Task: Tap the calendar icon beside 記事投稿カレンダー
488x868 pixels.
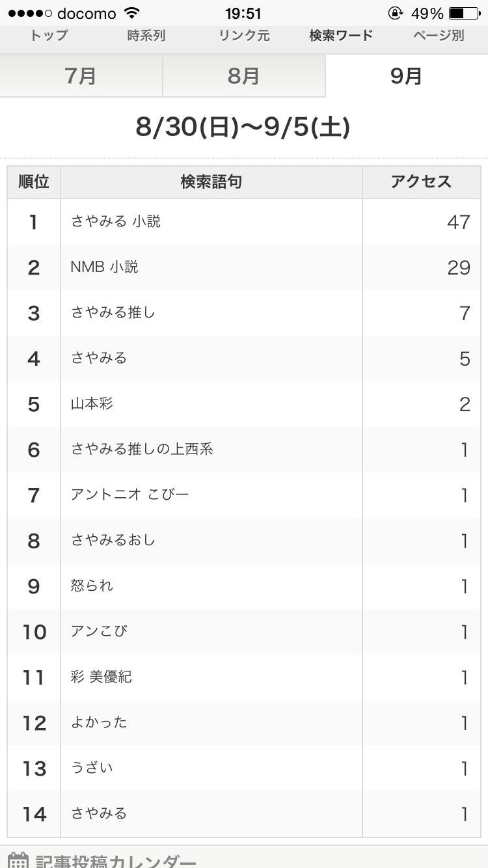Action: (18, 860)
